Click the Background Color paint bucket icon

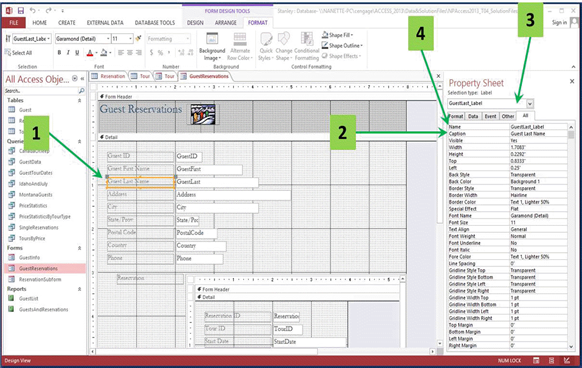tap(103, 53)
